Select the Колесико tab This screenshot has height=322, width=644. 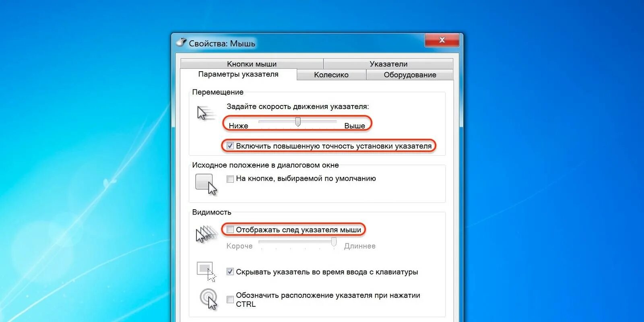(331, 74)
